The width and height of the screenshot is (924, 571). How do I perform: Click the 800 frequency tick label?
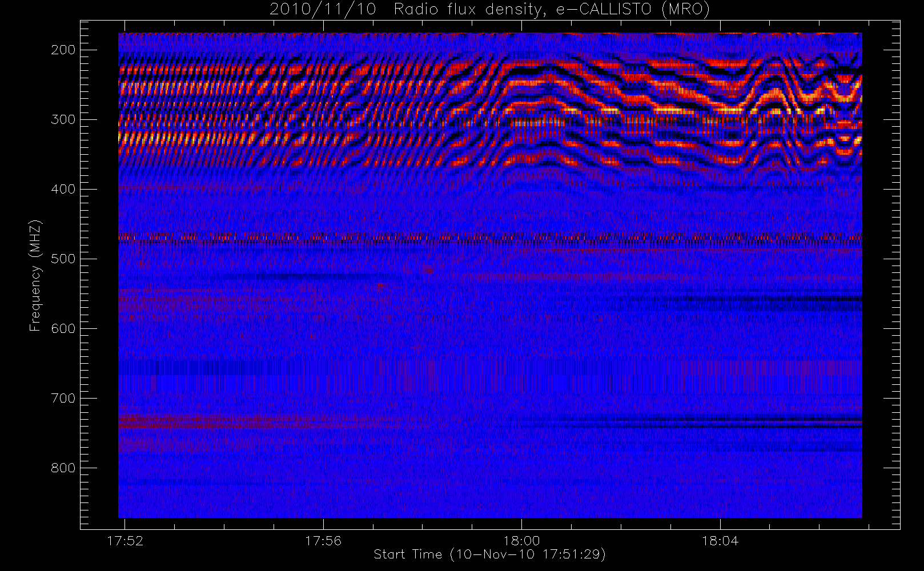[63, 468]
